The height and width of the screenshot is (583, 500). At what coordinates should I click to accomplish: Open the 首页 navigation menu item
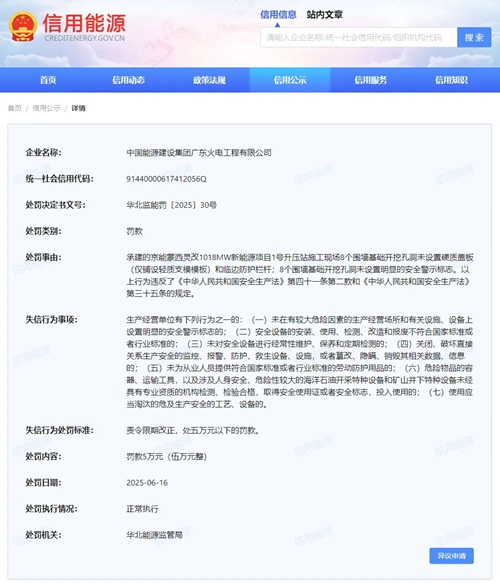click(48, 80)
